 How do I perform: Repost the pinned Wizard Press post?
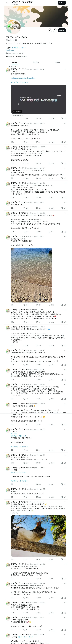pyautogui.click(x=26, y=118)
